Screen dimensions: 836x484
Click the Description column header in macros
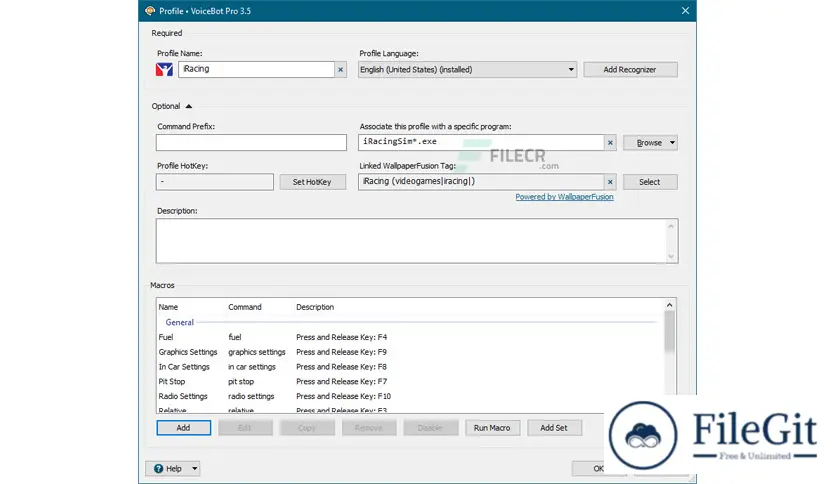315,307
